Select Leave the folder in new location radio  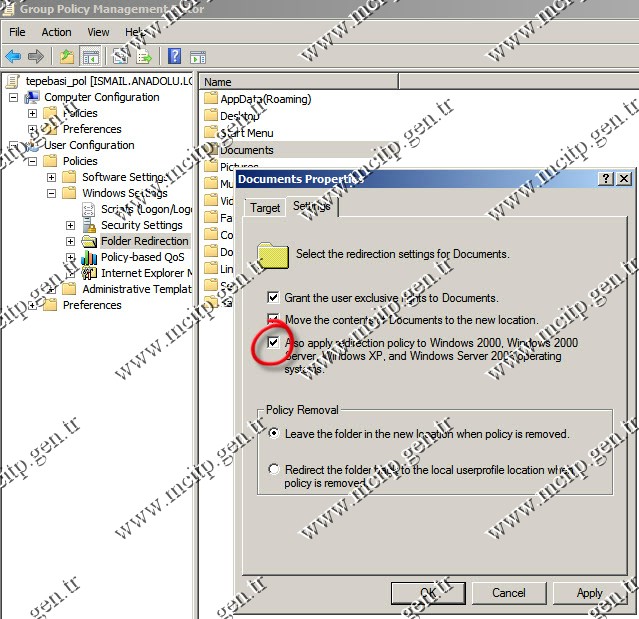(x=274, y=433)
